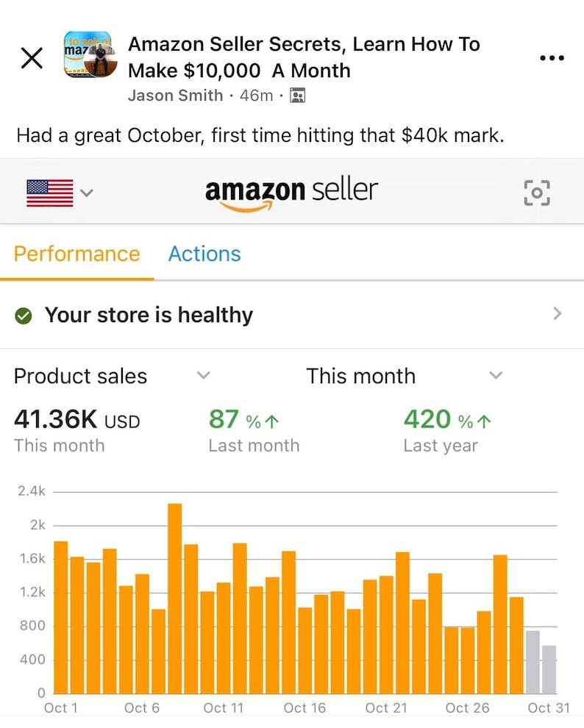Open the barcode scan camera icon
This screenshot has width=584, height=728.
pos(536,193)
